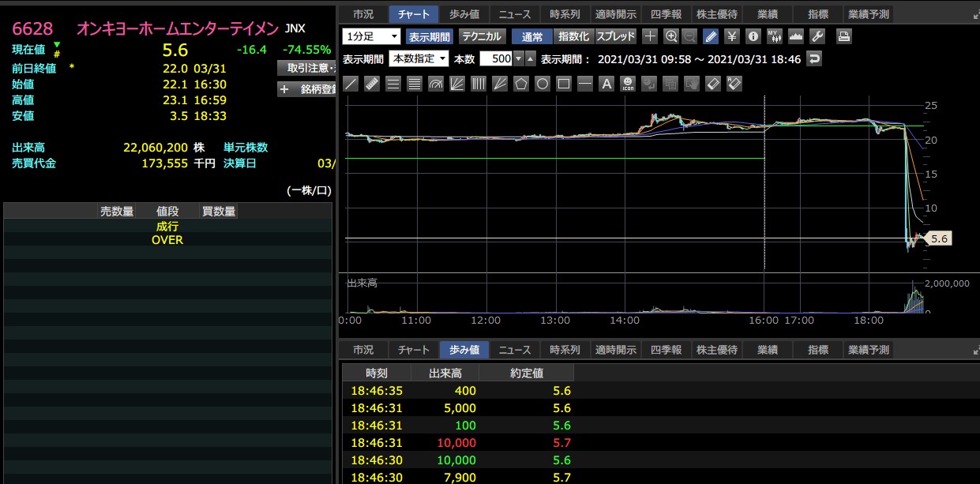This screenshot has width=980, height=484.
Task: Toggle the 表示期間 display period button
Action: tap(430, 36)
